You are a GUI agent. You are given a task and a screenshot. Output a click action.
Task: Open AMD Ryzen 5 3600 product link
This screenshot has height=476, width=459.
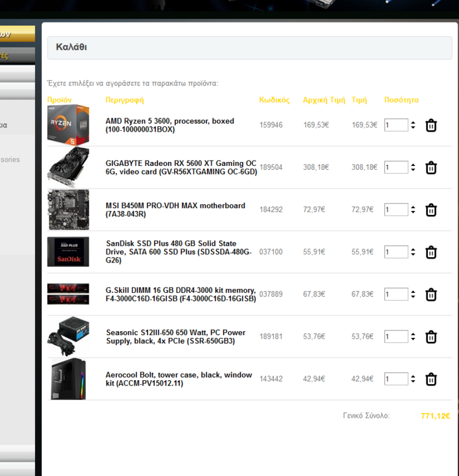pos(170,125)
